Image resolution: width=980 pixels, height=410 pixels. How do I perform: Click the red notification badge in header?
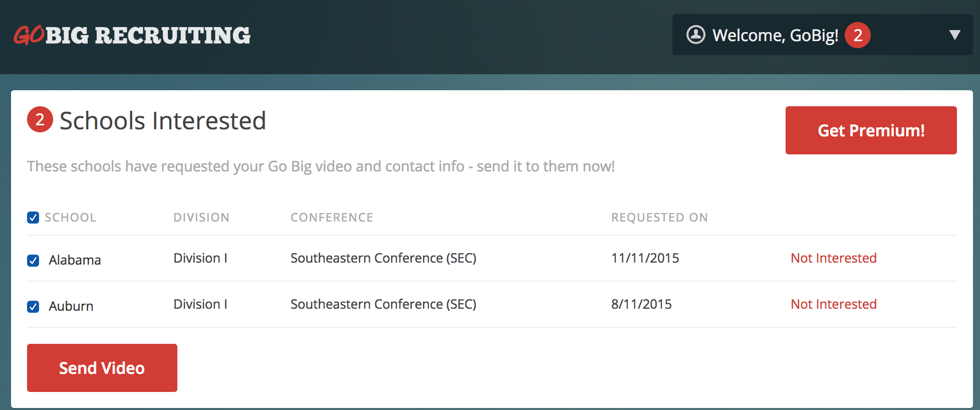[858, 35]
